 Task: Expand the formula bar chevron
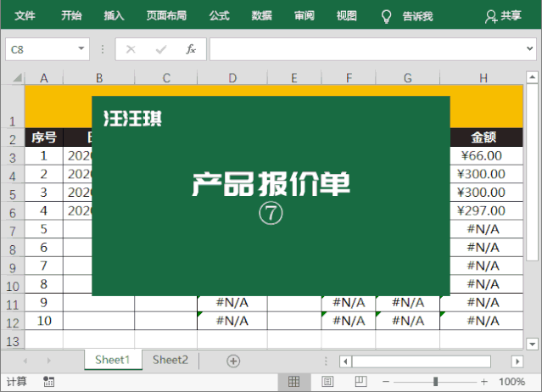[529, 48]
